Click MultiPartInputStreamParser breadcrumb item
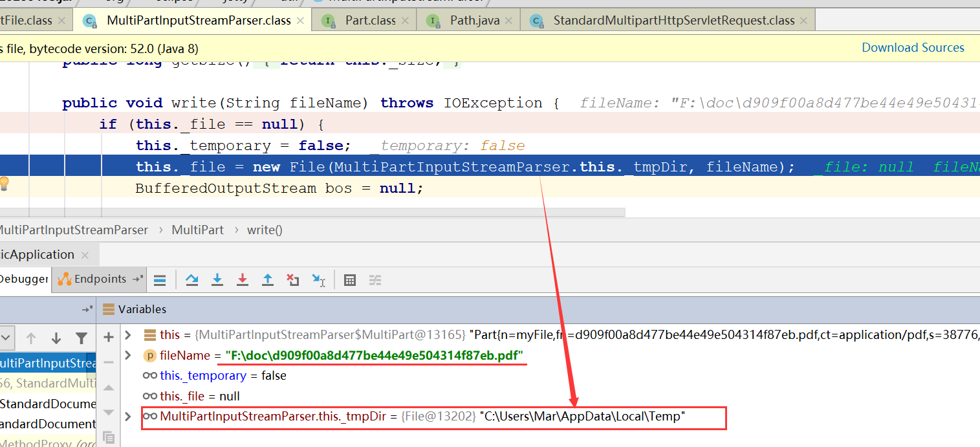Image resolution: width=980 pixels, height=447 pixels. (74, 230)
